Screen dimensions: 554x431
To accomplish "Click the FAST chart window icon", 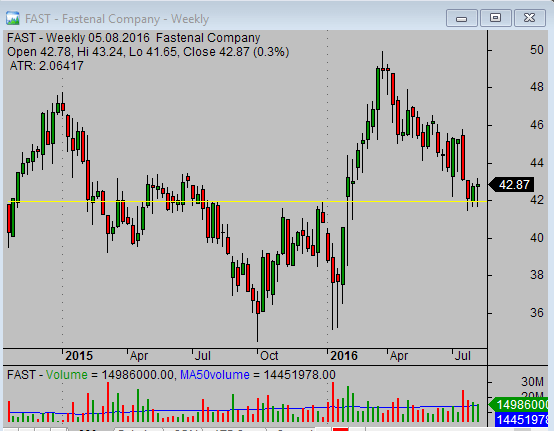I will (13, 18).
